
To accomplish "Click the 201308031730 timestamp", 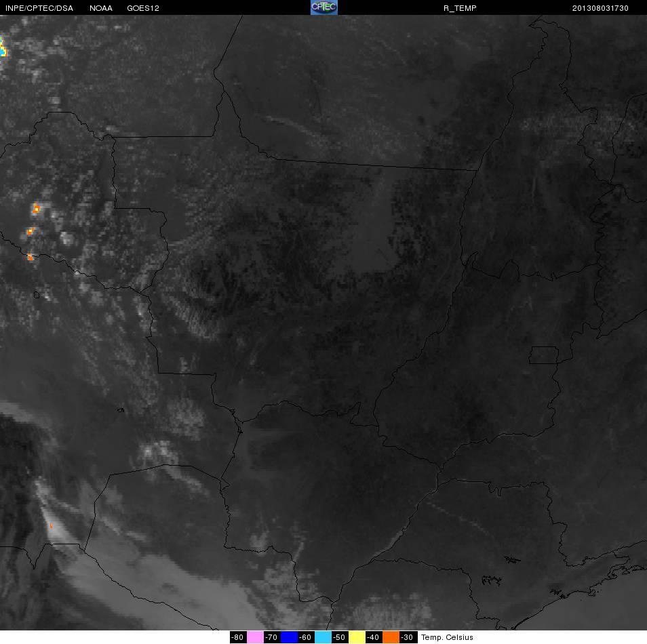I will 600,8.
